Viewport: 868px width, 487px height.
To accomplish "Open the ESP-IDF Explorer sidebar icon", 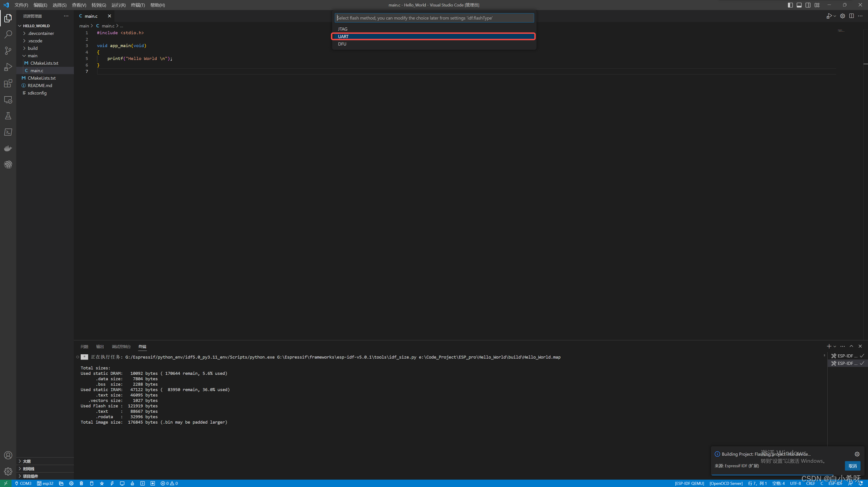I will 8,165.
